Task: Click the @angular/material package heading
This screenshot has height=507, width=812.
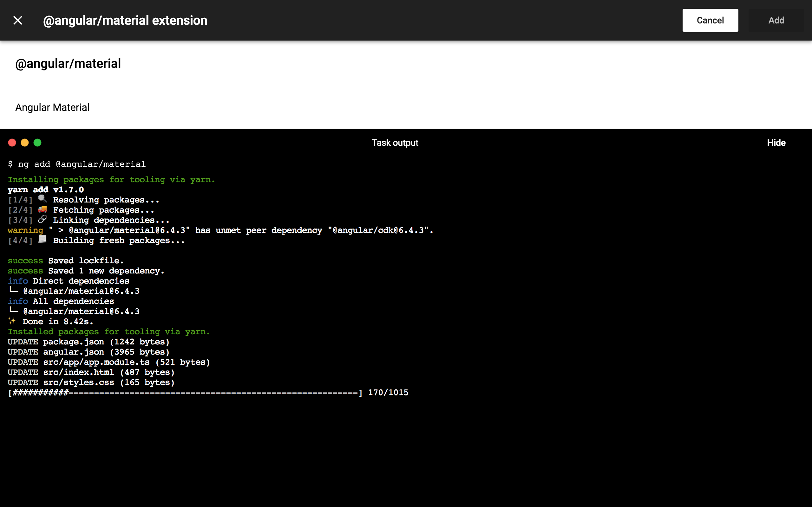Action: point(68,64)
